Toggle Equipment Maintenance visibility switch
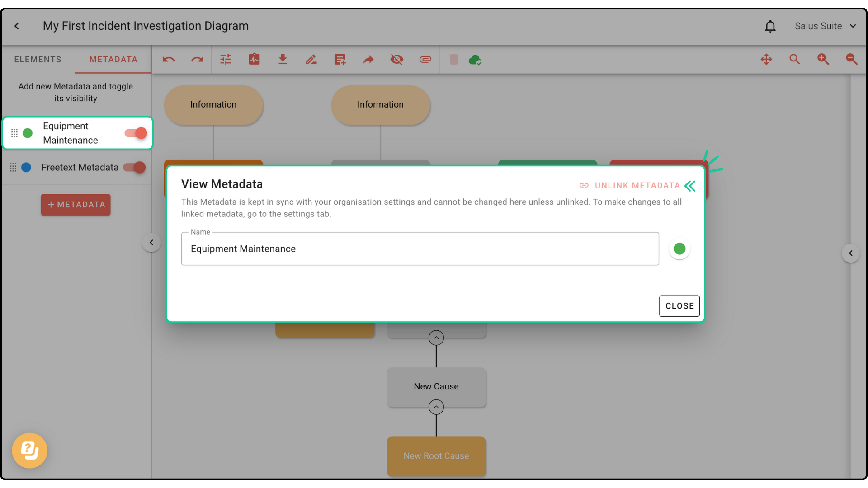Viewport: 868px width, 488px height. 136,133
